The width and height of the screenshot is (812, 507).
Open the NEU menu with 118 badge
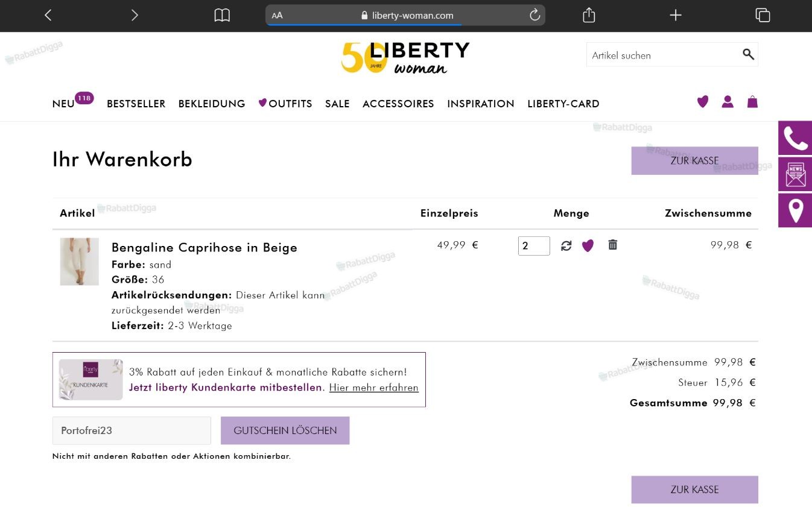(x=72, y=102)
